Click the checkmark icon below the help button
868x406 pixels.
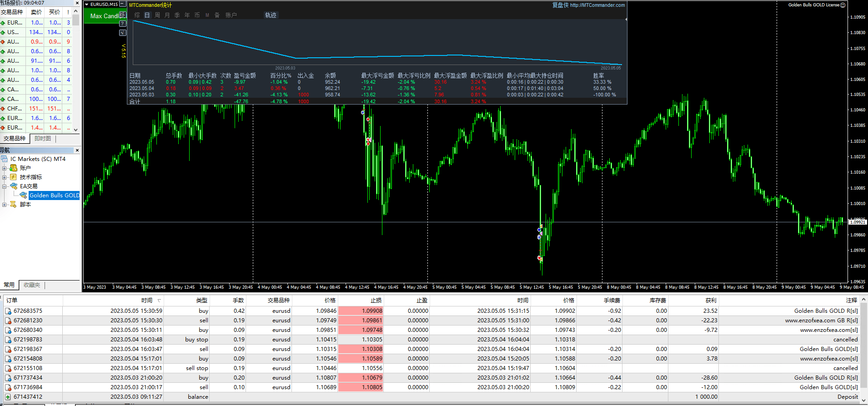[x=122, y=33]
